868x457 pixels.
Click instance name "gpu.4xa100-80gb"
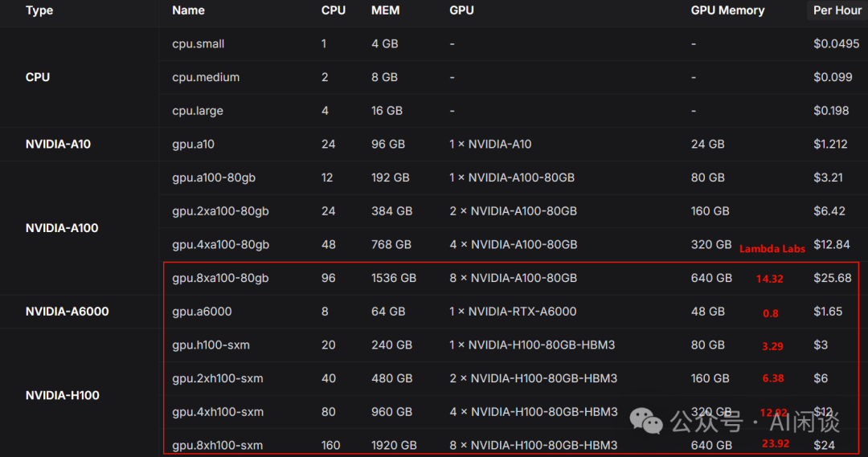point(221,244)
